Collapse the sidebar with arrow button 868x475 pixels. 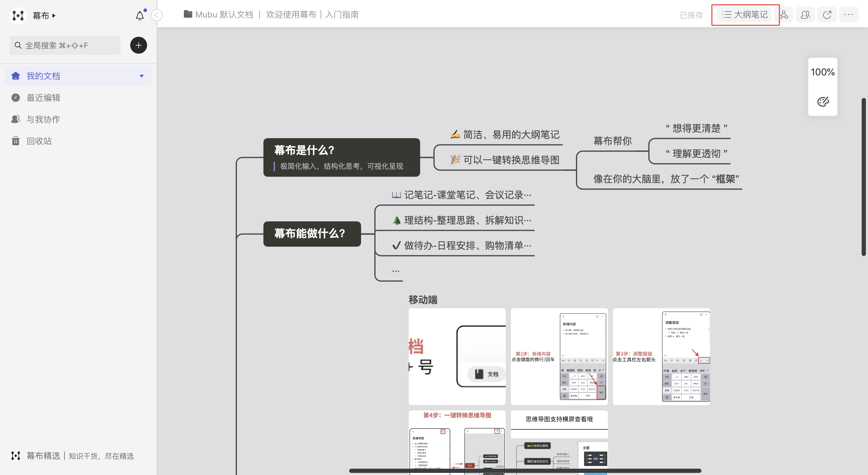point(157,15)
